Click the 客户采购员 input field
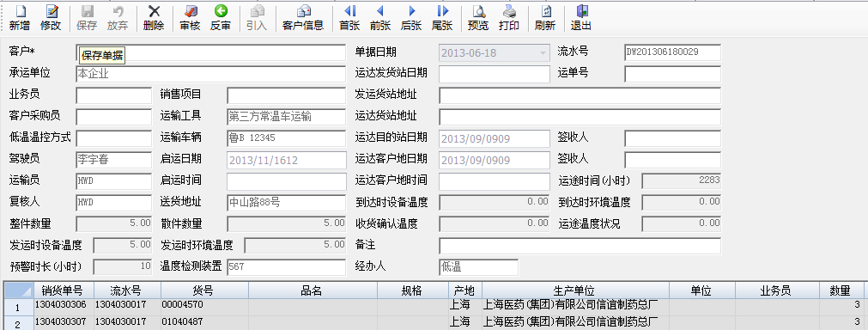The image size is (868, 330). coord(113,116)
